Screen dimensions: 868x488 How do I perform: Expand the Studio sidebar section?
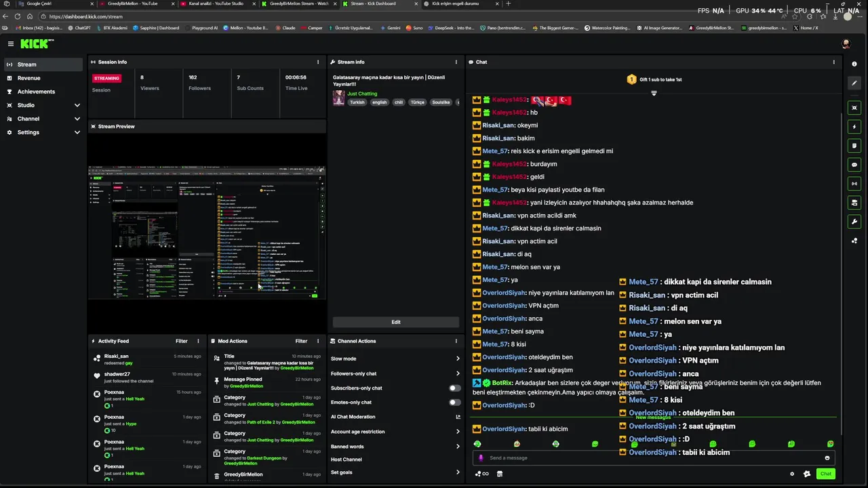click(x=77, y=105)
